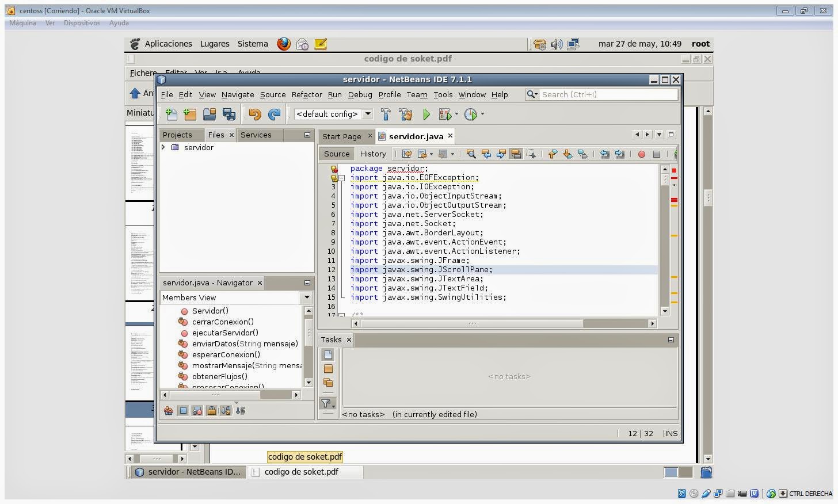Click the New Project toolbar icon
Viewport: 838px width, 504px height.
click(x=190, y=114)
